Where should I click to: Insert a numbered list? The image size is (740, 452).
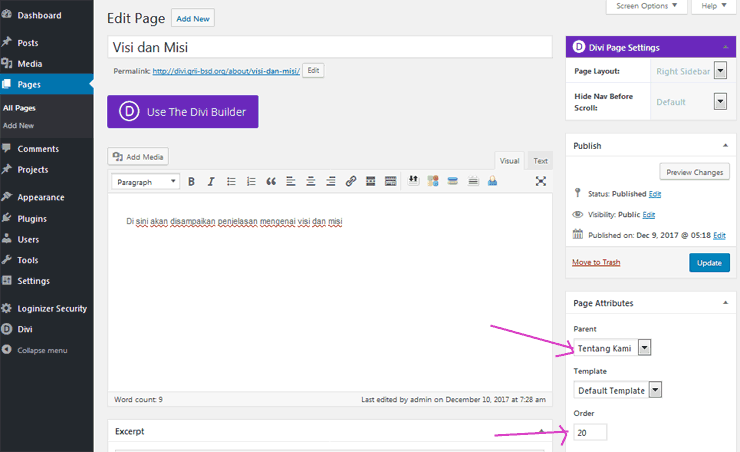(251, 182)
